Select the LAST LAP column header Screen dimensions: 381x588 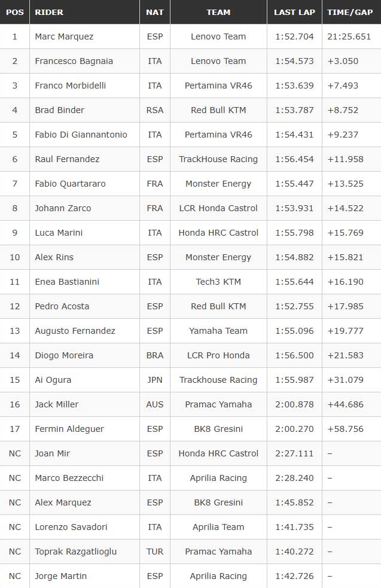(x=294, y=12)
